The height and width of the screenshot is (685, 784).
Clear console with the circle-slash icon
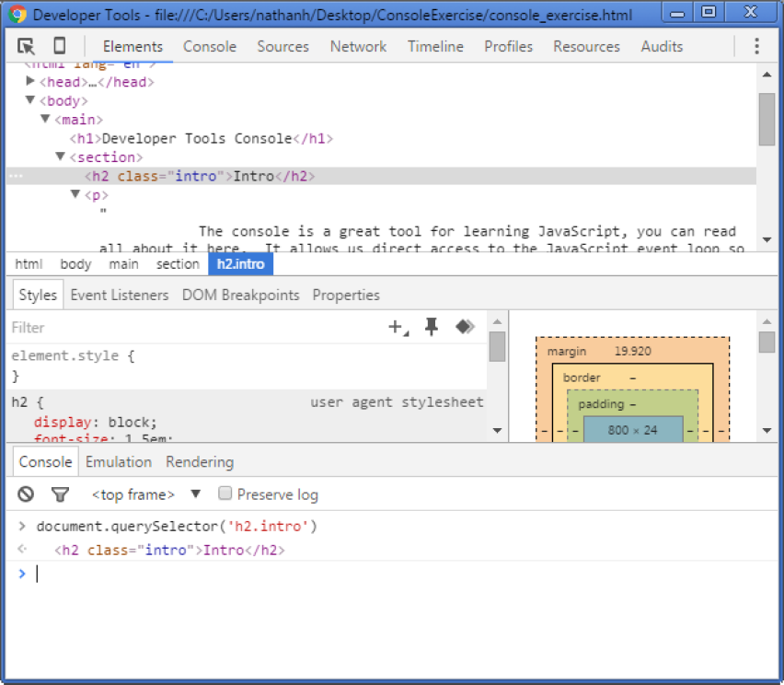pyautogui.click(x=26, y=494)
